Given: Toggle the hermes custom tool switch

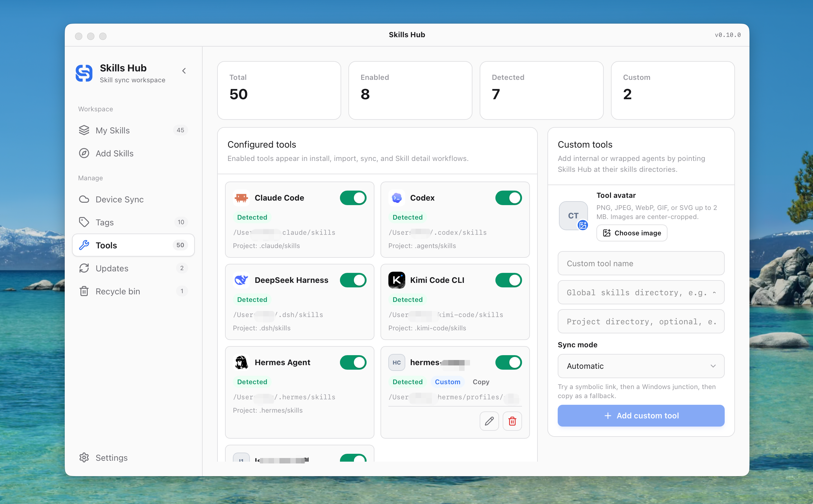Looking at the screenshot, I should pos(508,363).
